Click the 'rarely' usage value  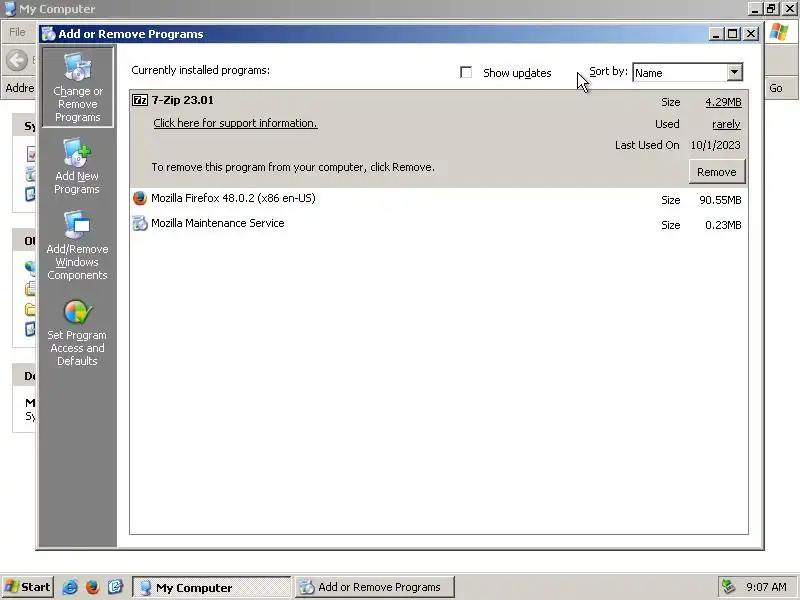[726, 124]
